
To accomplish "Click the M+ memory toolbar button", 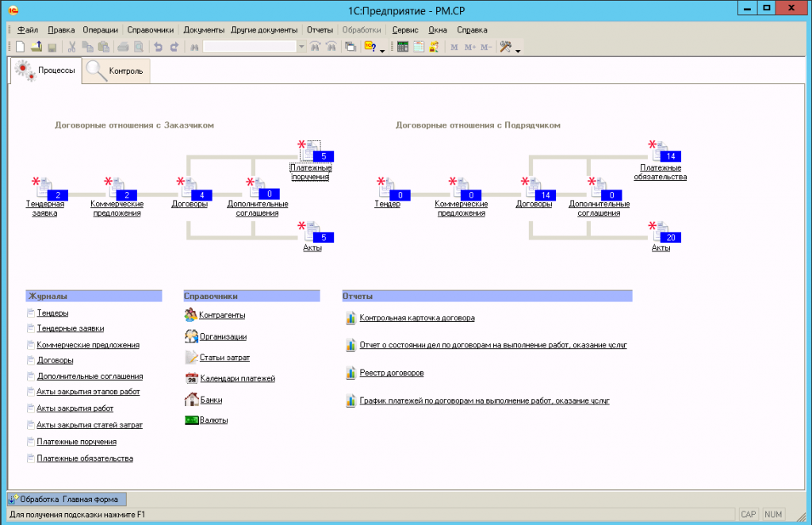I will [x=469, y=47].
